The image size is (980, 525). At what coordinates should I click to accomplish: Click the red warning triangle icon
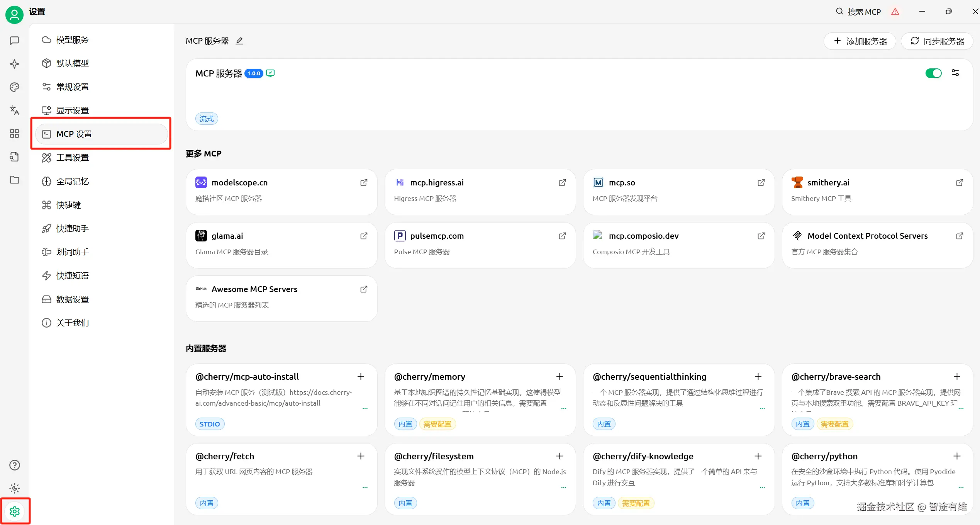click(895, 12)
